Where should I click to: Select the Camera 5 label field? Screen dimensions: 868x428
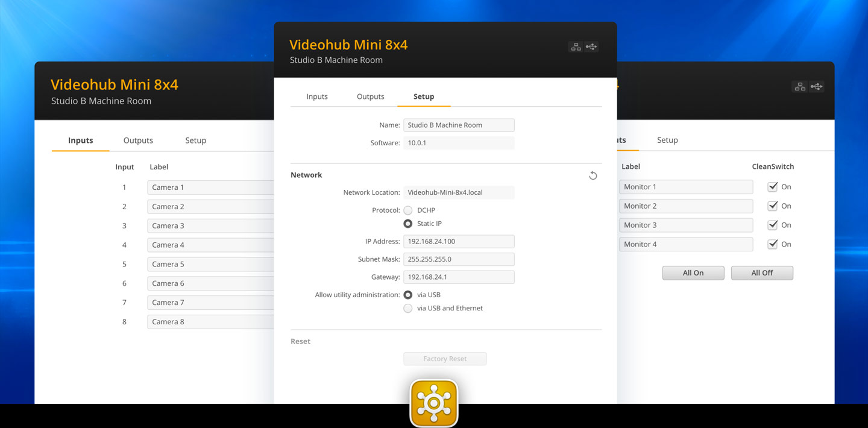pyautogui.click(x=211, y=264)
